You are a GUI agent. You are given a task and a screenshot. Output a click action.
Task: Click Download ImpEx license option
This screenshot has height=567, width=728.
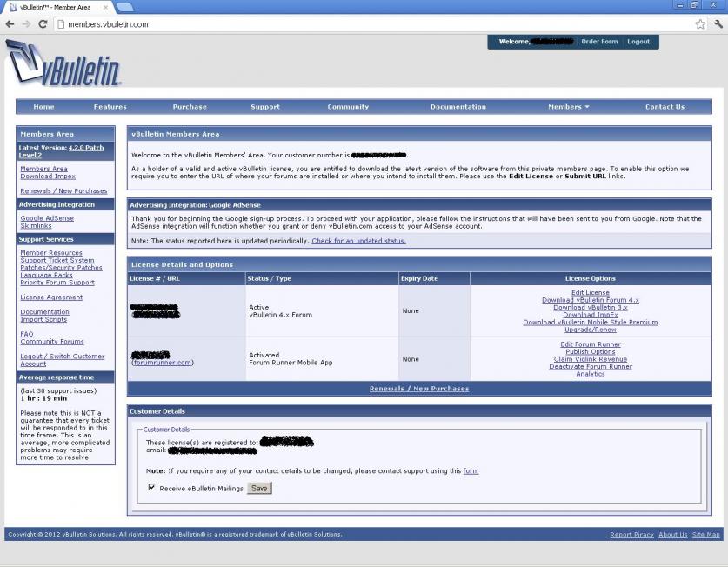(x=590, y=315)
